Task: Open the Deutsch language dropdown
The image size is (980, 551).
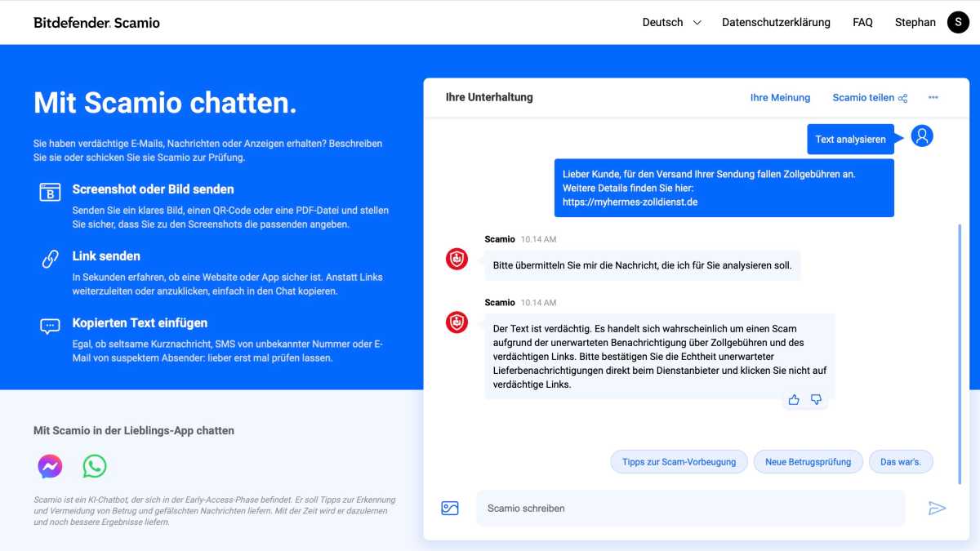Action: [x=671, y=23]
